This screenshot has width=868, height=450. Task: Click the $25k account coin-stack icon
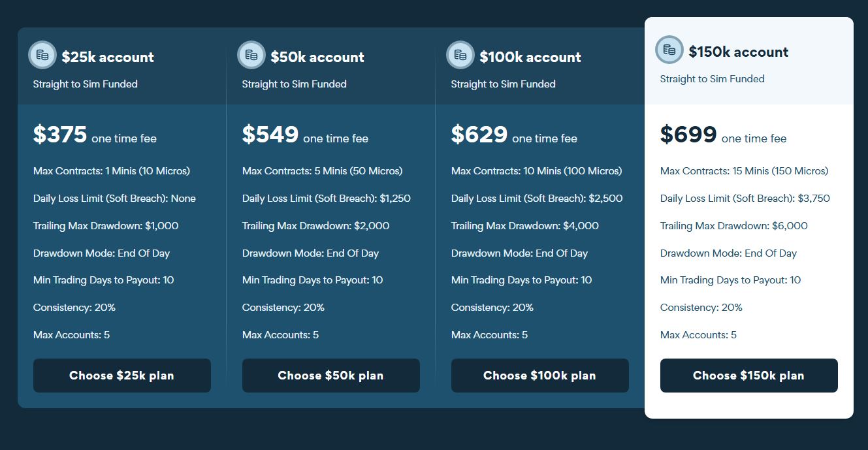(42, 55)
